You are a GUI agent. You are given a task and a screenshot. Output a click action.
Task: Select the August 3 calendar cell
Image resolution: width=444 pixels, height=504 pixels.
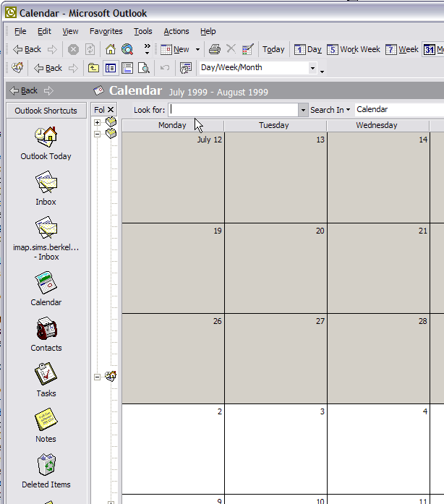click(x=276, y=449)
